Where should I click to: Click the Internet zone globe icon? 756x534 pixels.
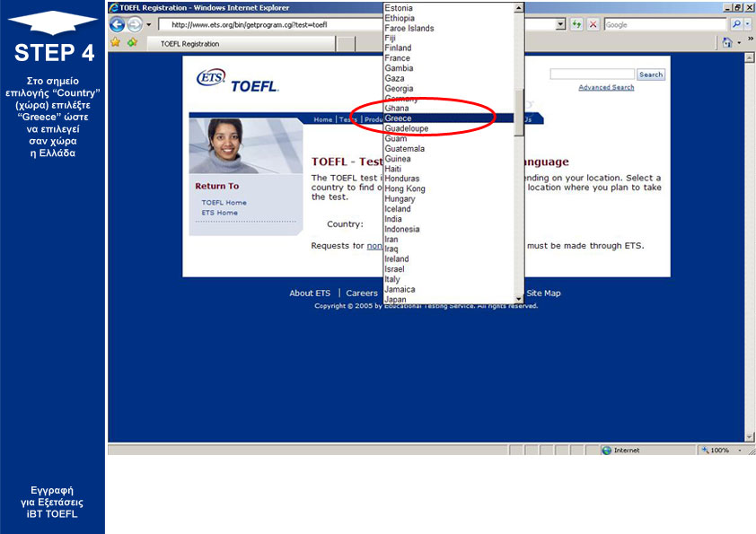tap(607, 451)
